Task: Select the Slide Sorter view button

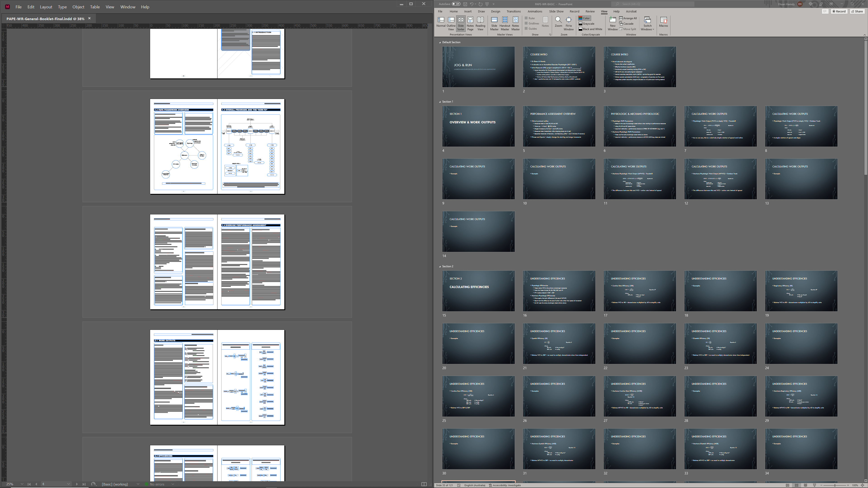Action: pyautogui.click(x=461, y=23)
